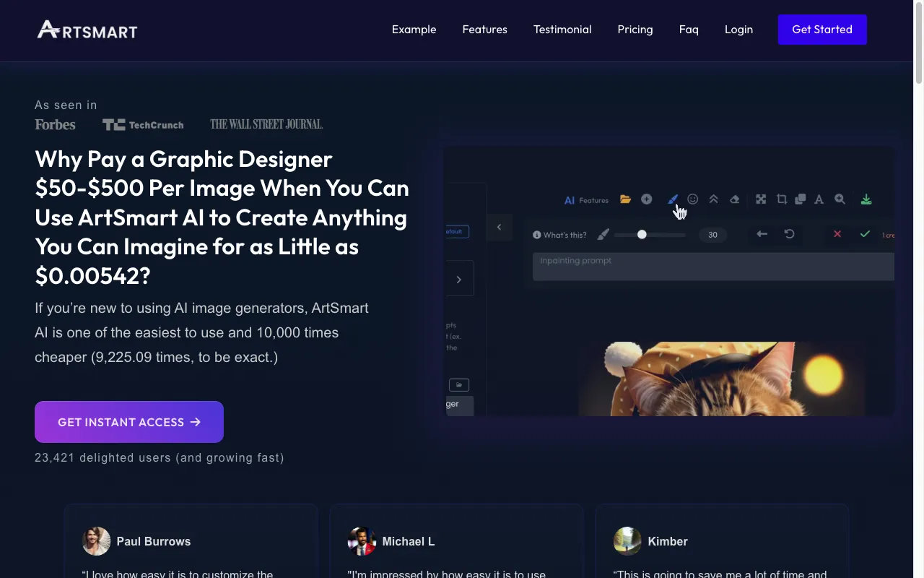924x578 pixels.
Task: Click Michael L avatar
Action: (x=362, y=541)
